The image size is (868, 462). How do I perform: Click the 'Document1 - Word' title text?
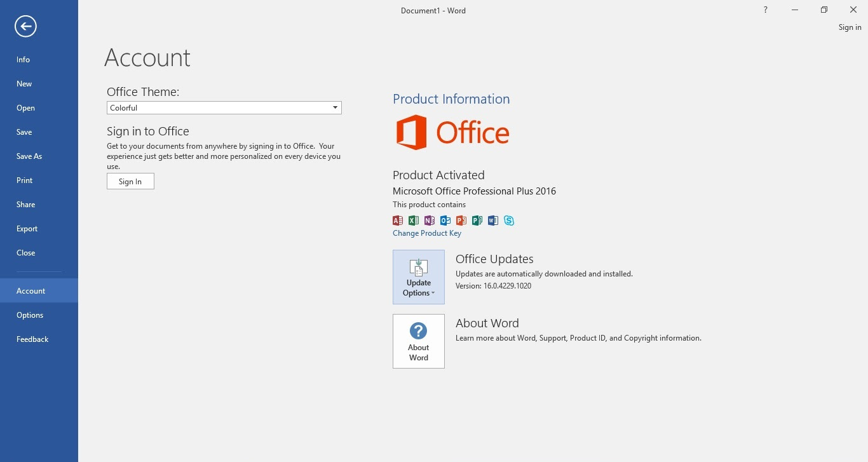[x=433, y=11]
